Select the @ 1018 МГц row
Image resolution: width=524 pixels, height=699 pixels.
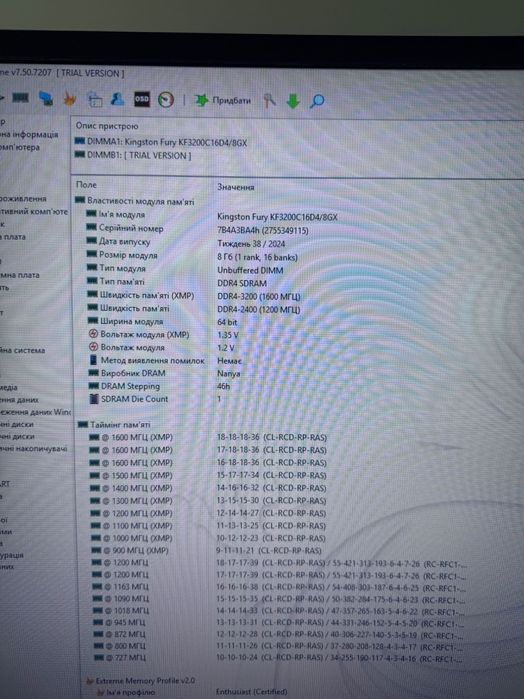click(279, 611)
